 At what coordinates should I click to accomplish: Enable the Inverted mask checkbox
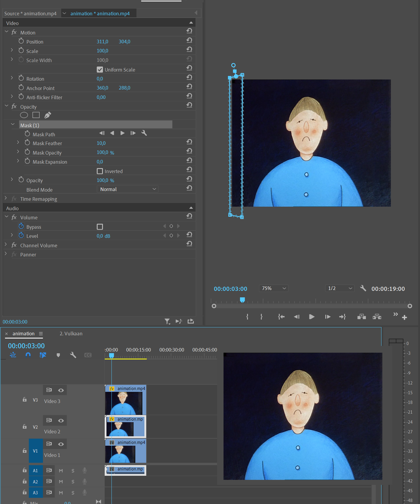click(x=100, y=171)
